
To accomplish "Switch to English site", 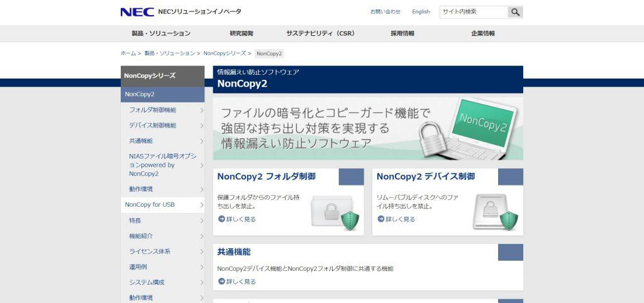I will 421,12.
